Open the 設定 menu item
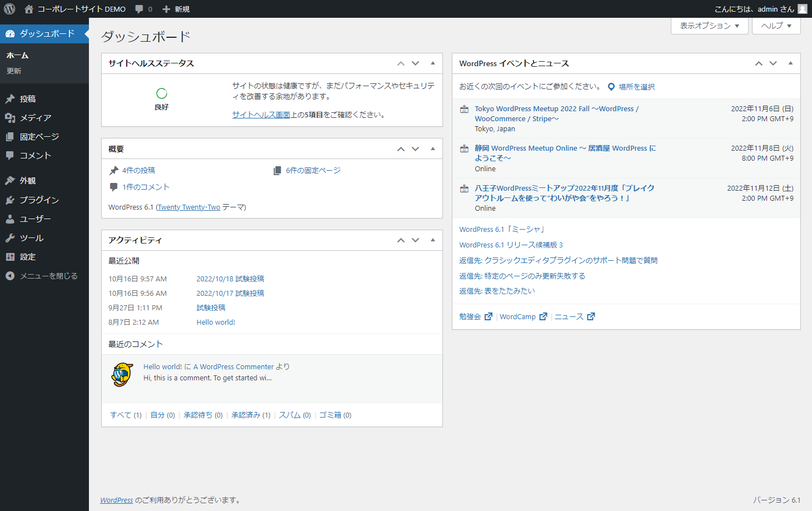Viewport: 812px width, 511px height. coord(27,257)
